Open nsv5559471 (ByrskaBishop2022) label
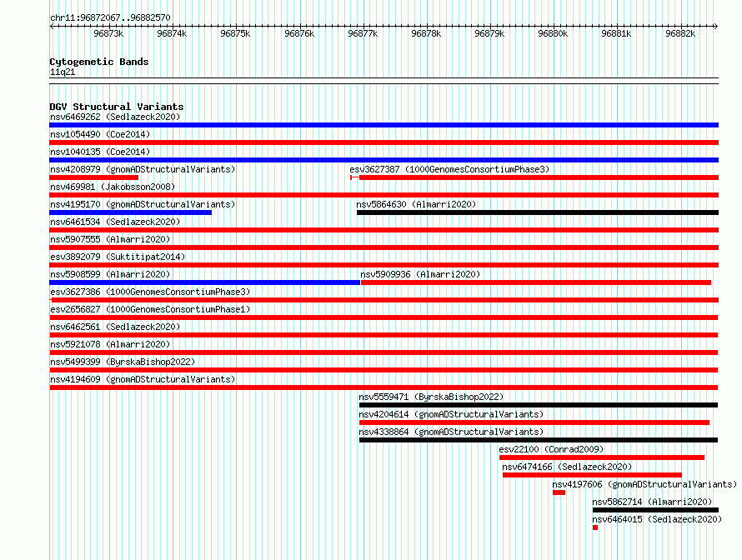This screenshot has width=742, height=560. coord(431,397)
